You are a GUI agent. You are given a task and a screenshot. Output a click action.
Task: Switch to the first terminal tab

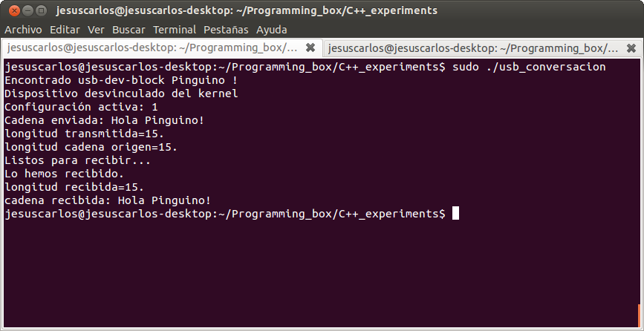152,48
